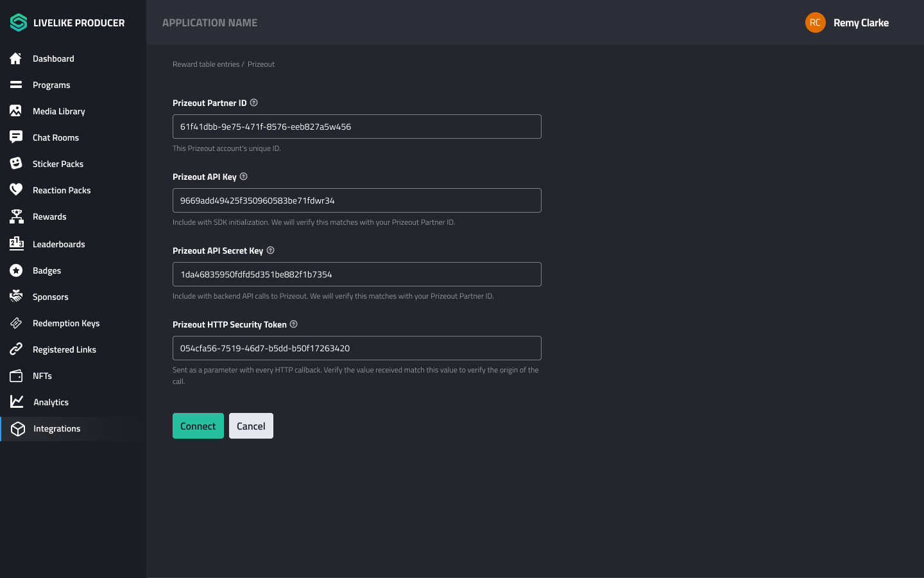
Task: Open Registered Links menu label
Action: click(64, 349)
